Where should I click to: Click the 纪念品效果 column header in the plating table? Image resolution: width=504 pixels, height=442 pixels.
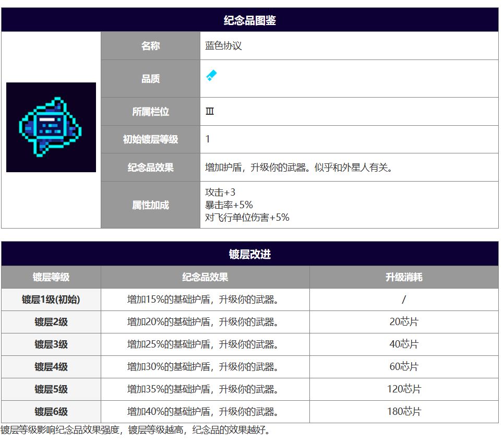click(x=205, y=277)
